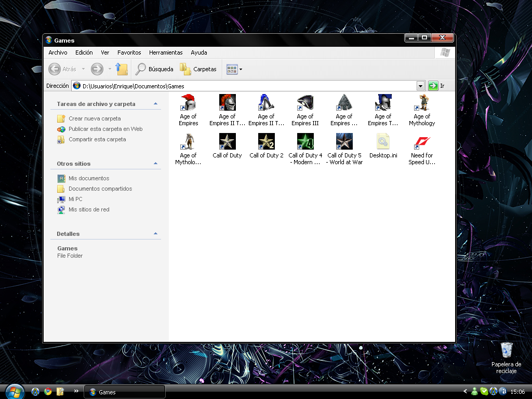This screenshot has height=399, width=532.
Task: Open the Búsqueda search tool
Action: click(x=154, y=69)
